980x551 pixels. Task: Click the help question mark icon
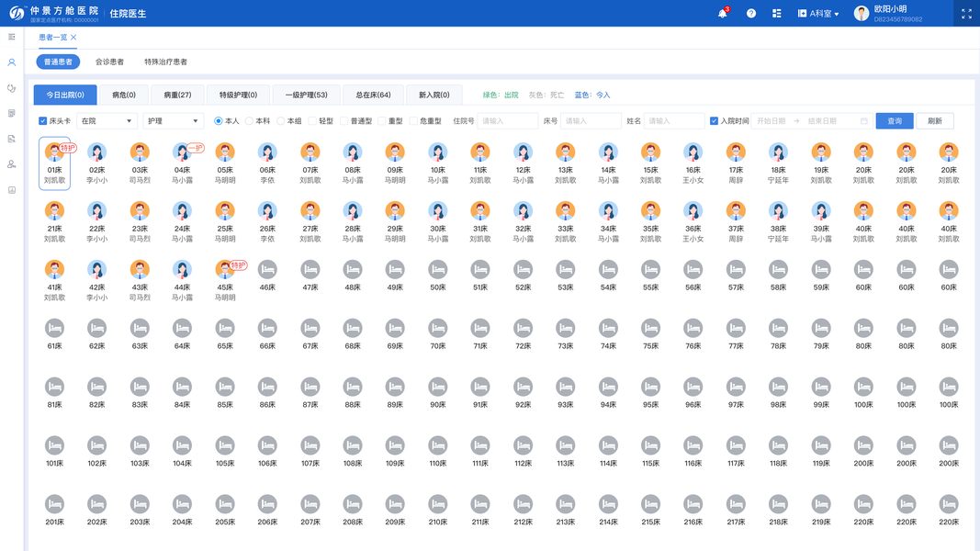pyautogui.click(x=751, y=14)
